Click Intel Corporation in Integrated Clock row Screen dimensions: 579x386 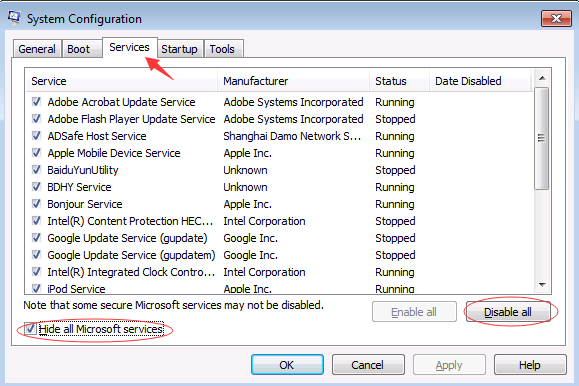coord(264,272)
